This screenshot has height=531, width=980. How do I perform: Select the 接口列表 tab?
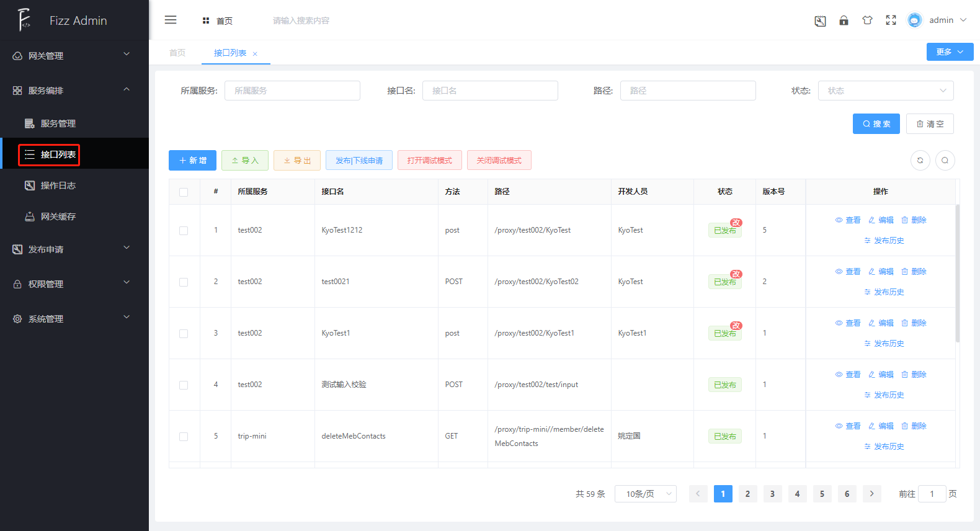point(230,53)
